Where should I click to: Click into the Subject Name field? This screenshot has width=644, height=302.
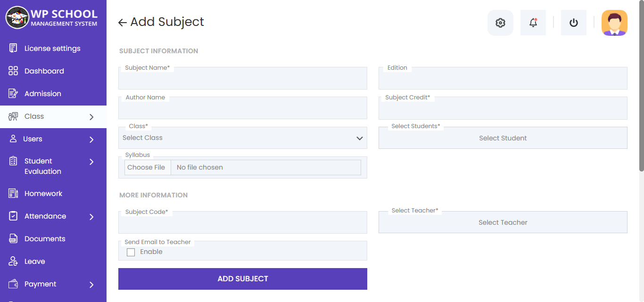242,80
